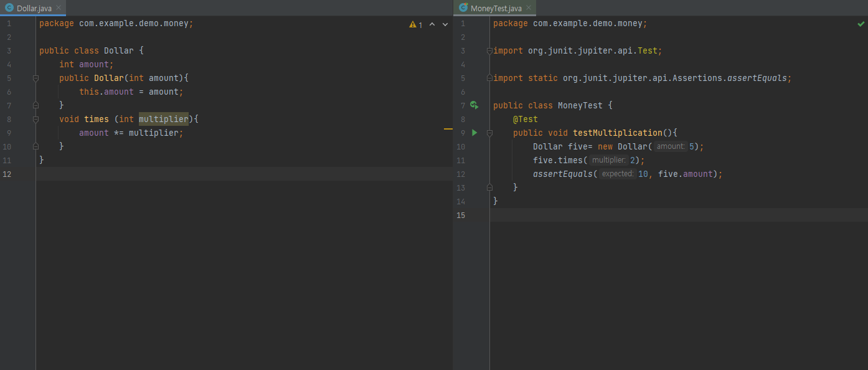Click 'amount *= multiplier;' statement
This screenshot has height=370, width=868.
[131, 133]
